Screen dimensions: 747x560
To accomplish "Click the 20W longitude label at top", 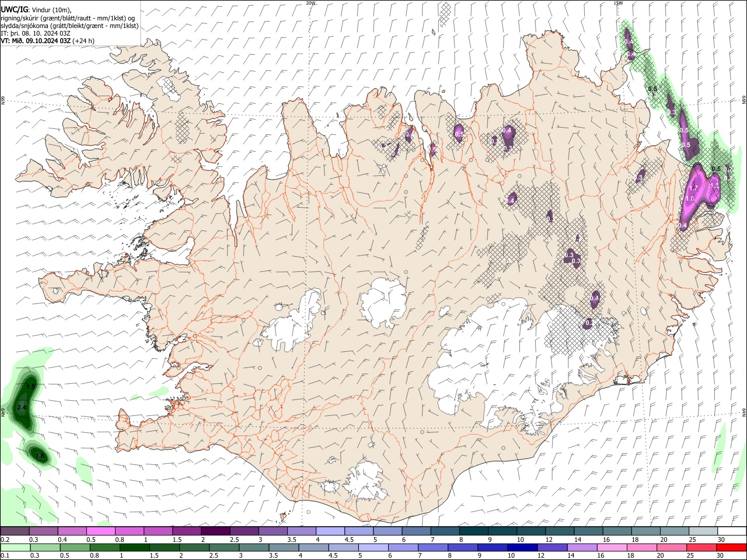I will tap(311, 3).
